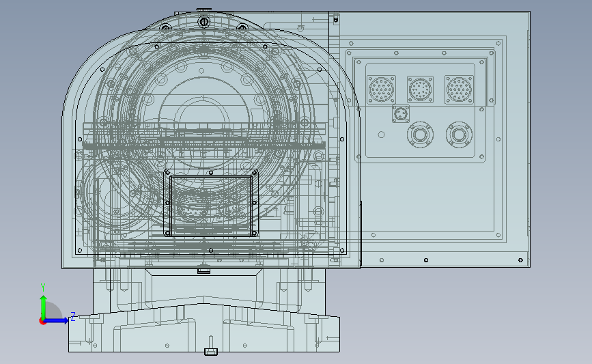Select the right round port on the connector panel
Screen dimensions: 592x364
pyautogui.click(x=459, y=135)
